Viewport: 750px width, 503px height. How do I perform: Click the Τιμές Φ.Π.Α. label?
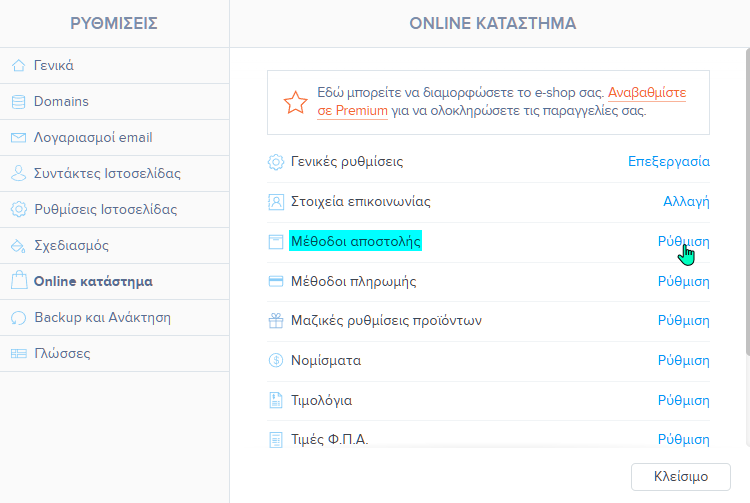330,439
